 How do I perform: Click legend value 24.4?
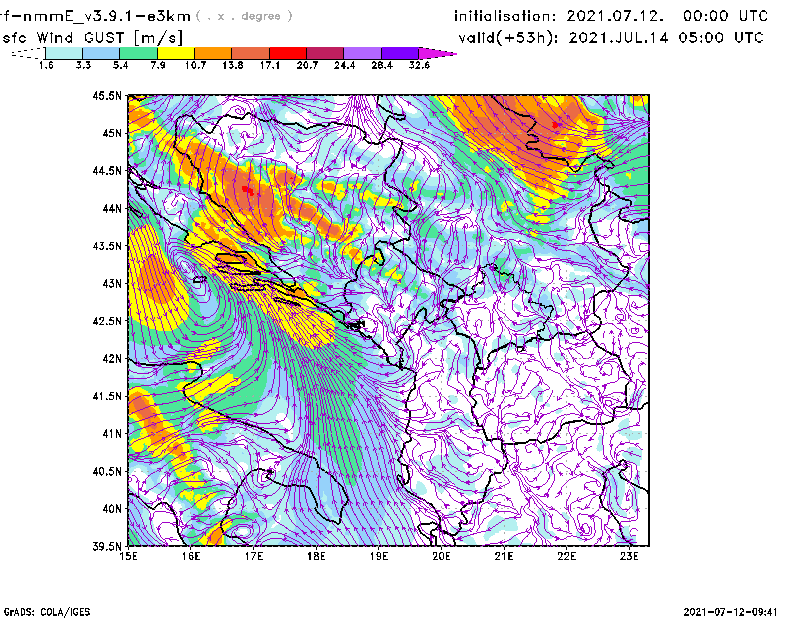tap(344, 65)
